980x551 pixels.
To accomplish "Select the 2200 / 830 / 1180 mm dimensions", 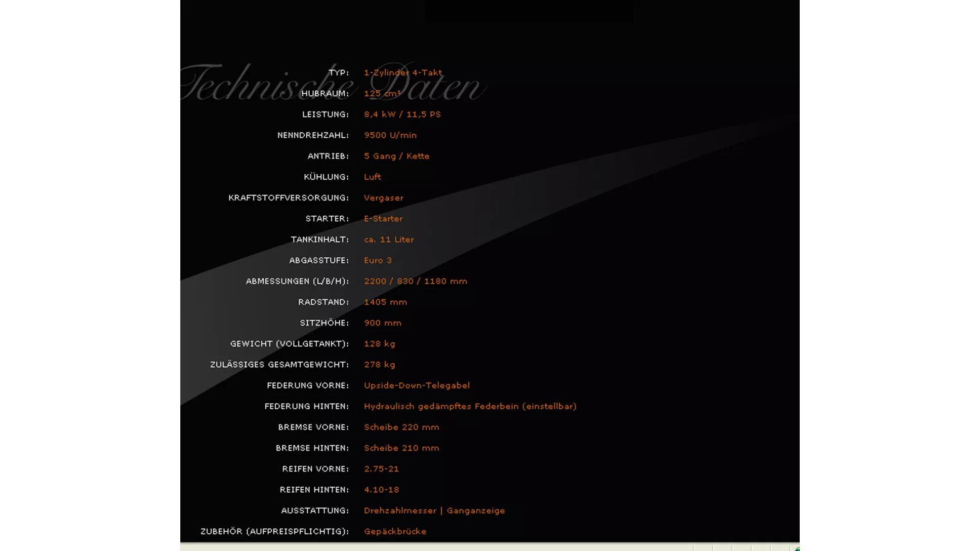I will [x=415, y=281].
